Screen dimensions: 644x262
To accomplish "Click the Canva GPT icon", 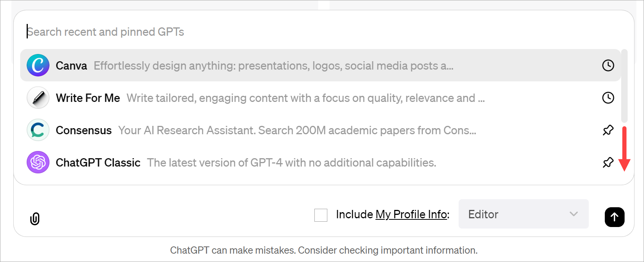I will tap(38, 65).
